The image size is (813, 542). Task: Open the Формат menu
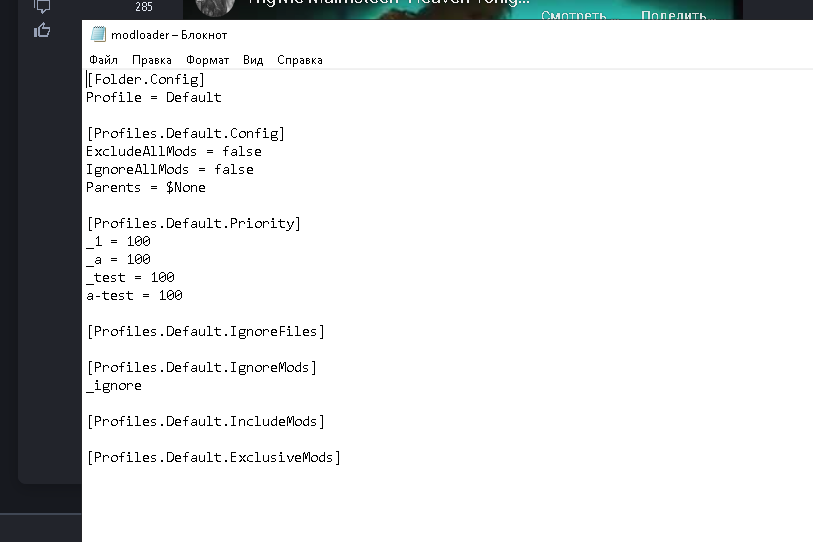click(207, 60)
